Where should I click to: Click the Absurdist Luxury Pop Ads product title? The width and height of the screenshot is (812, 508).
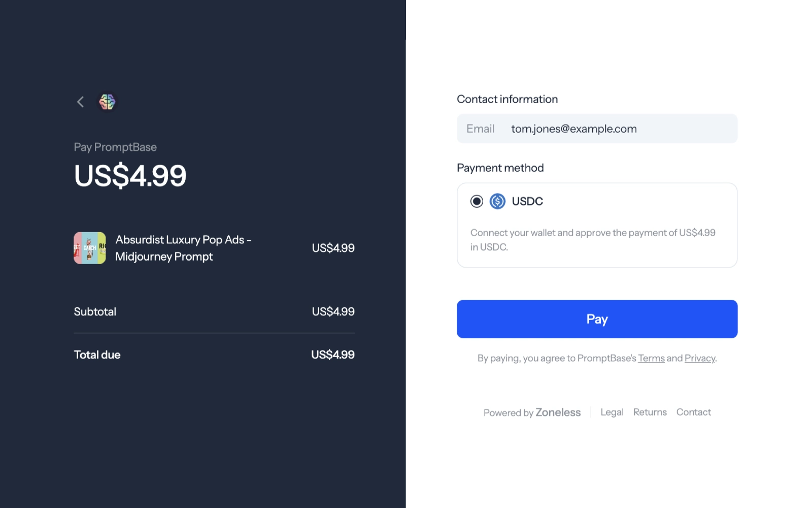(x=183, y=248)
